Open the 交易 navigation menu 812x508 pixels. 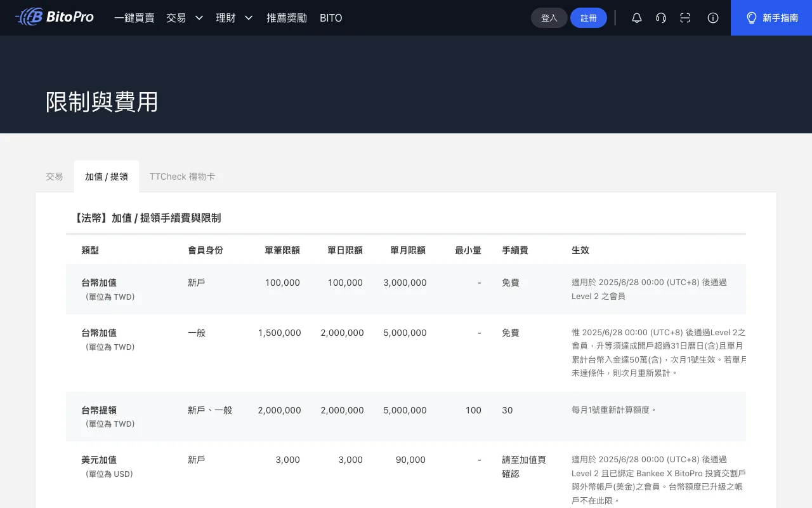pyautogui.click(x=176, y=18)
